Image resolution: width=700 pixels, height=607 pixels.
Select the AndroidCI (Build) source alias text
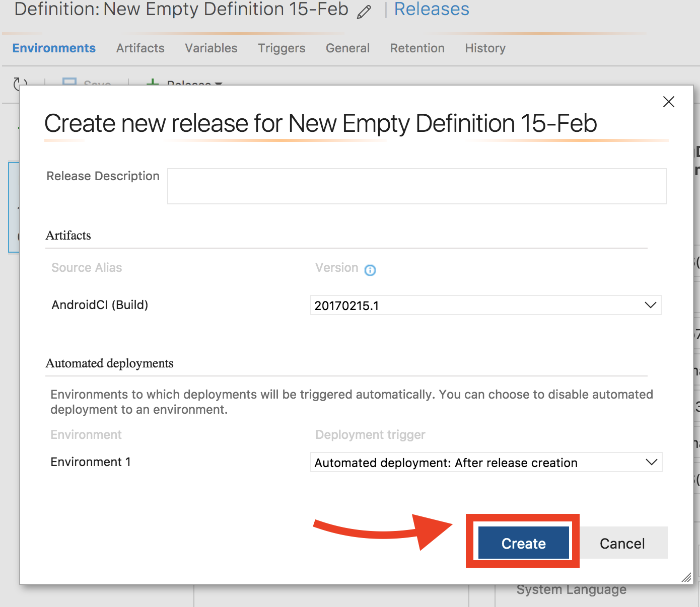(x=100, y=305)
